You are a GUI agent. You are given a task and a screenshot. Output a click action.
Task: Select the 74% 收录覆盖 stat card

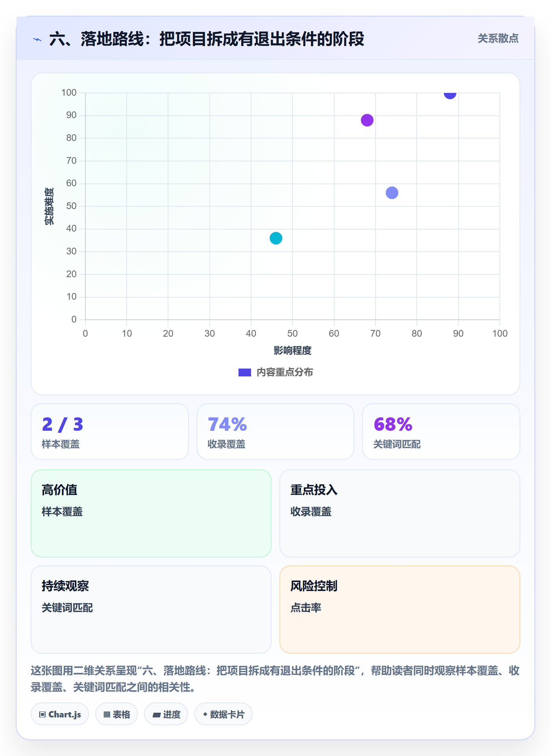click(275, 432)
